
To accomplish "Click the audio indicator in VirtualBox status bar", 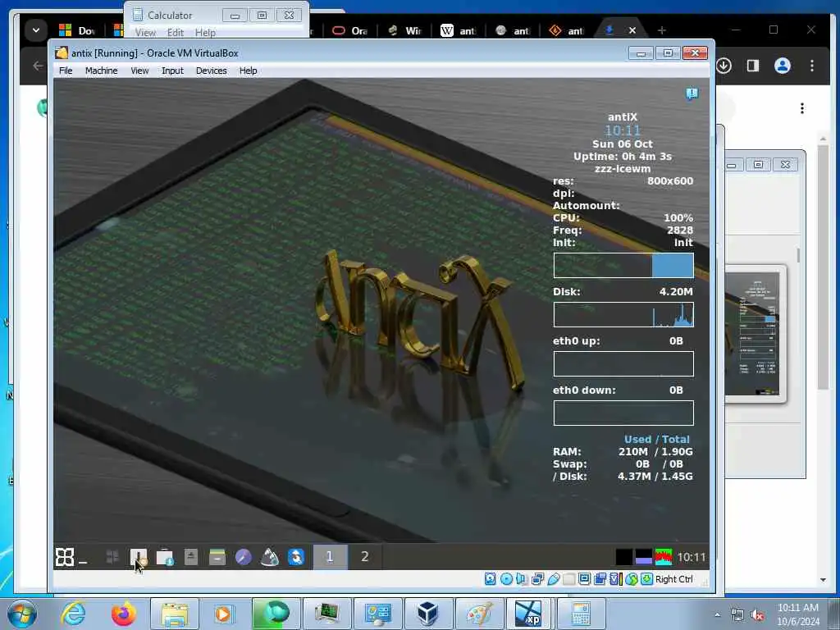I will point(522,579).
